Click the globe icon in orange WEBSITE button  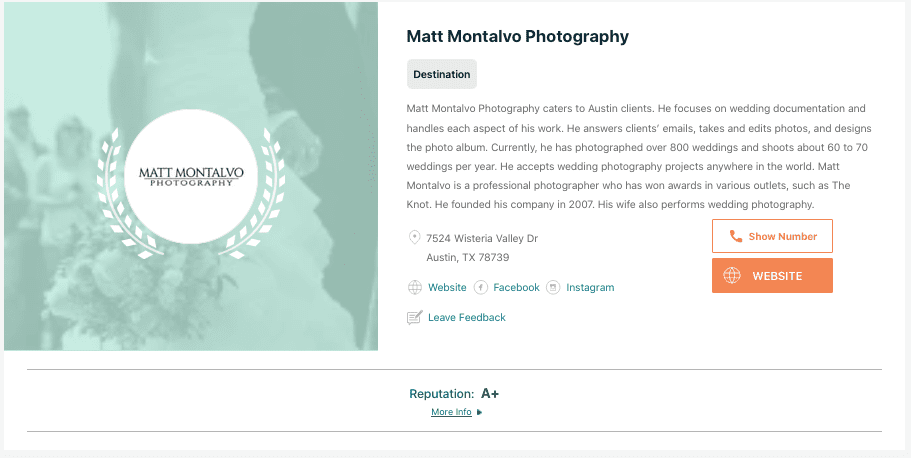732,276
